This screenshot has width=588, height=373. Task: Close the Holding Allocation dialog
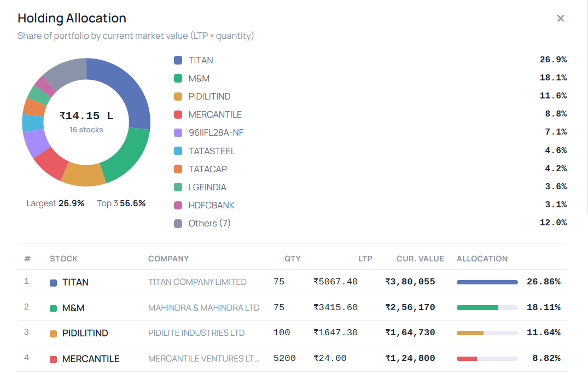point(560,19)
